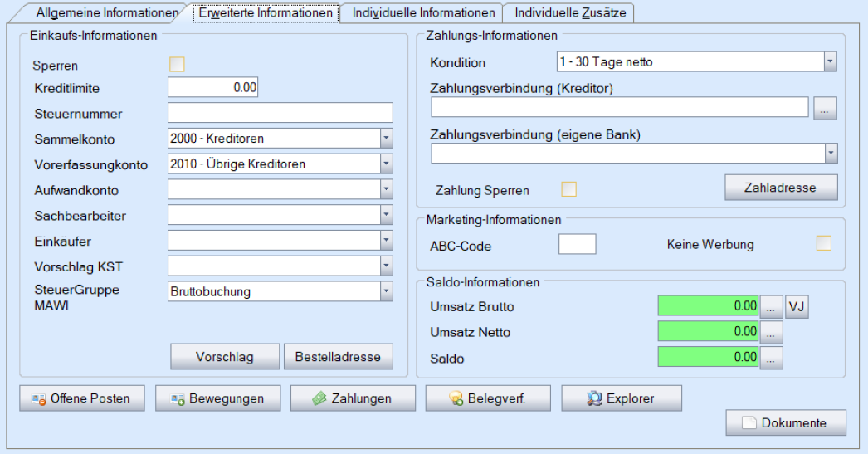868x454 pixels.
Task: Click the VJ button beside Umsatz Brutto
Action: pos(797,306)
